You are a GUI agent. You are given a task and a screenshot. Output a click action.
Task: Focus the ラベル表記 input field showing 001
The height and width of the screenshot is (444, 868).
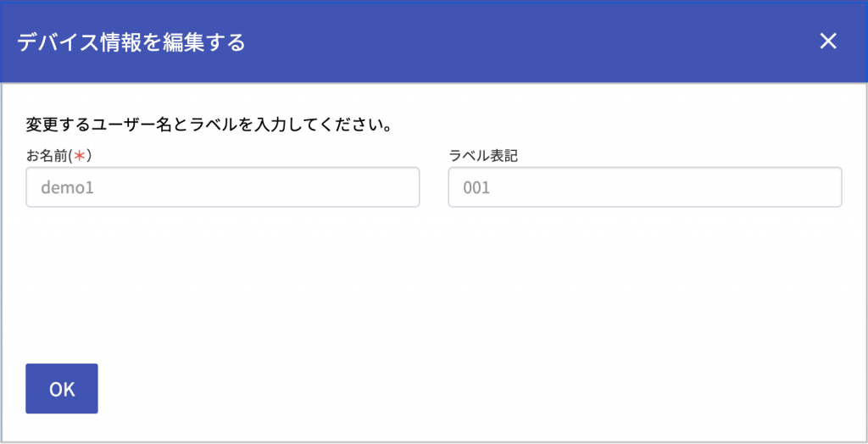click(645, 187)
